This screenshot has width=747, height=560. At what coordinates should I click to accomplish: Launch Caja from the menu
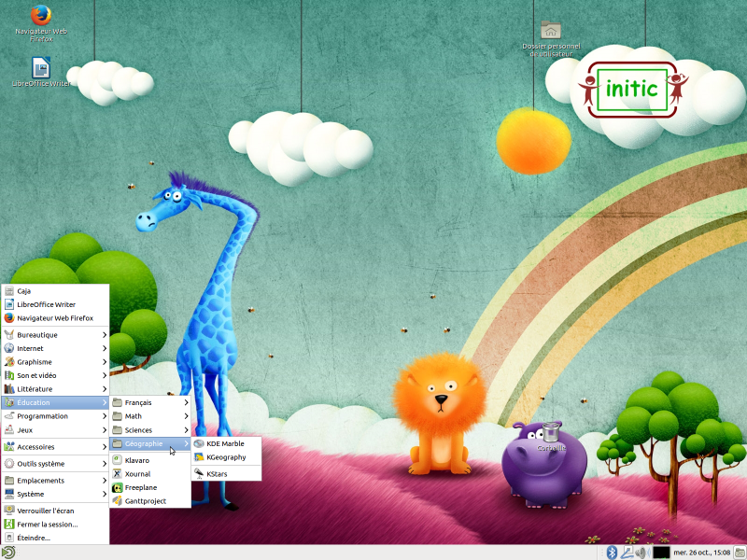coord(55,291)
